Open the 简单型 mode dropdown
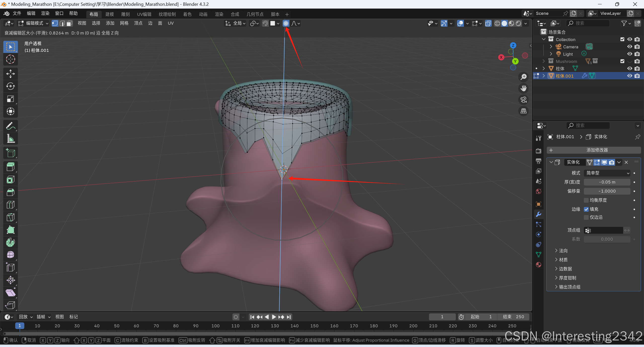644x347 pixels. click(x=607, y=173)
